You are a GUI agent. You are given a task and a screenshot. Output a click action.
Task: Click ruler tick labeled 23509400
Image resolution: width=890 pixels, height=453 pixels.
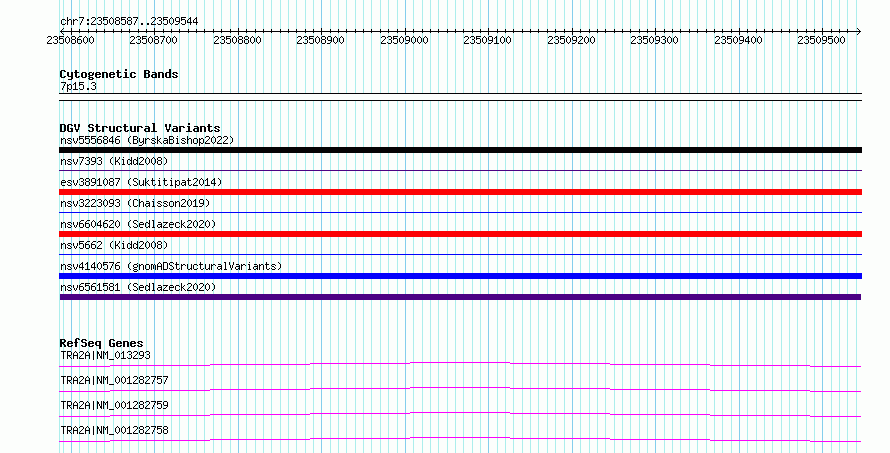pos(738,40)
